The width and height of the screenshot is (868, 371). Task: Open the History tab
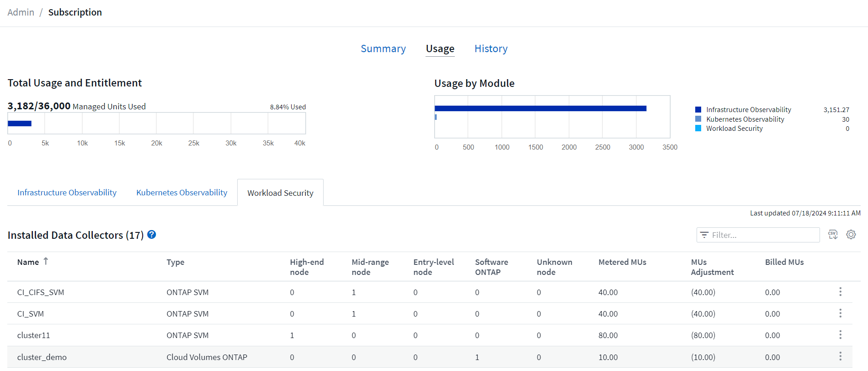point(491,48)
